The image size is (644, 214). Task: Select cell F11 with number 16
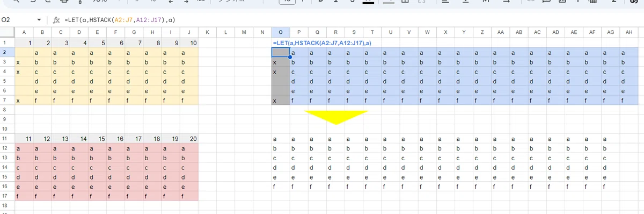pos(116,139)
